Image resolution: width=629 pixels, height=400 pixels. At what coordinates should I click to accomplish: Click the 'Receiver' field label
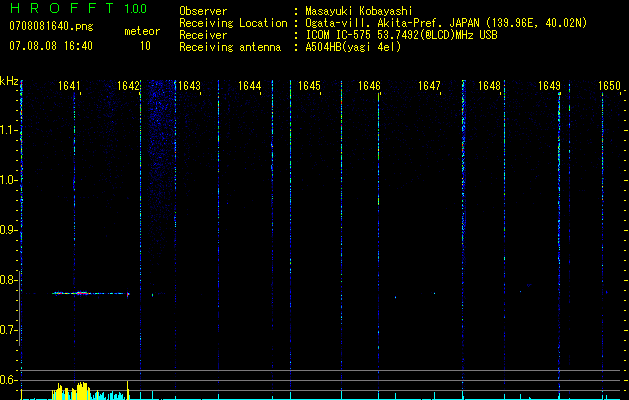tap(203, 35)
